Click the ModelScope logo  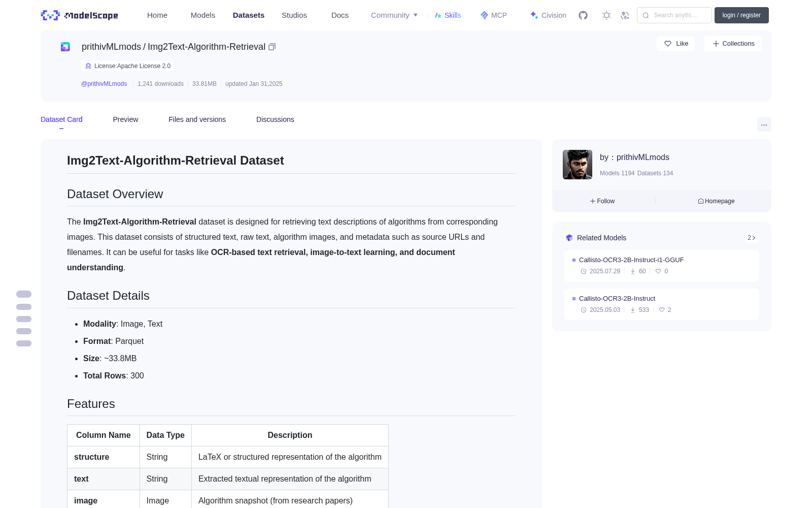(x=80, y=15)
